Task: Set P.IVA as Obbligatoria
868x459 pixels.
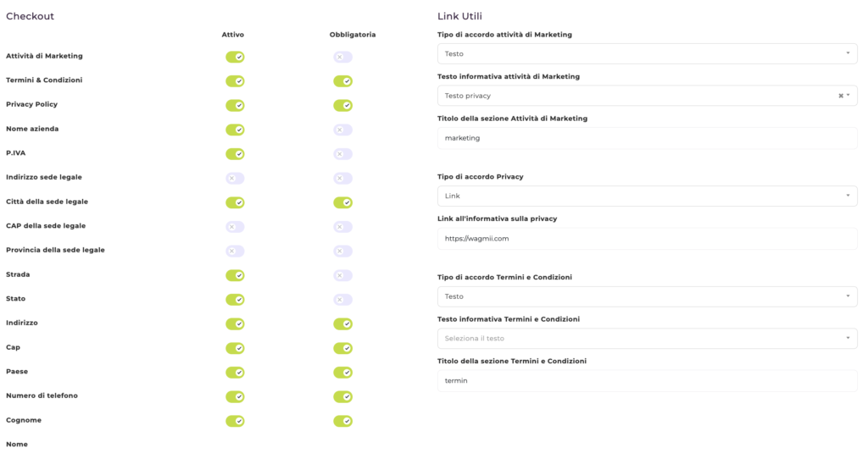Action: [342, 154]
